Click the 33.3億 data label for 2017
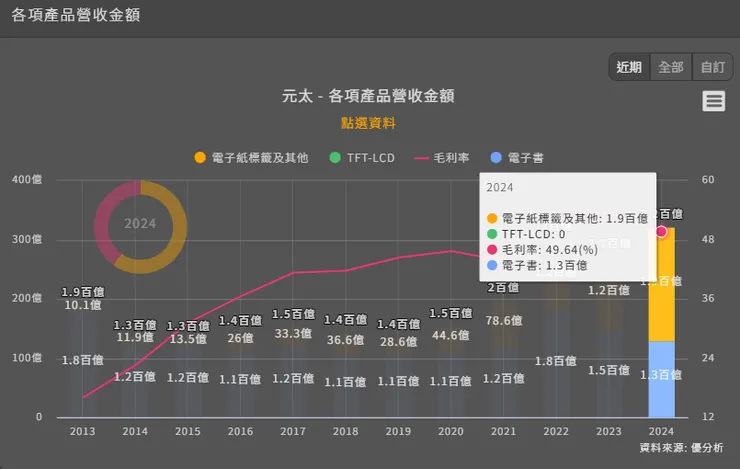Image resolution: width=740 pixels, height=469 pixels. pyautogui.click(x=293, y=333)
